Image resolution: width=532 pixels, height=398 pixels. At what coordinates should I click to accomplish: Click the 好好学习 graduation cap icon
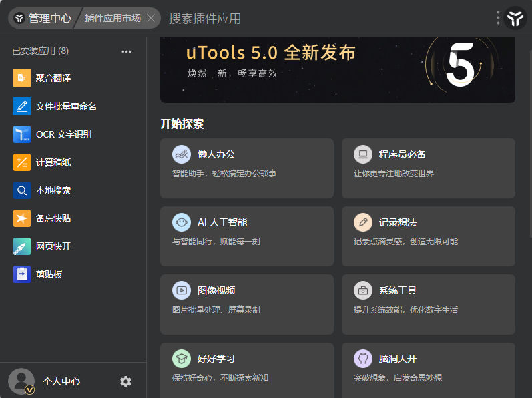point(182,359)
